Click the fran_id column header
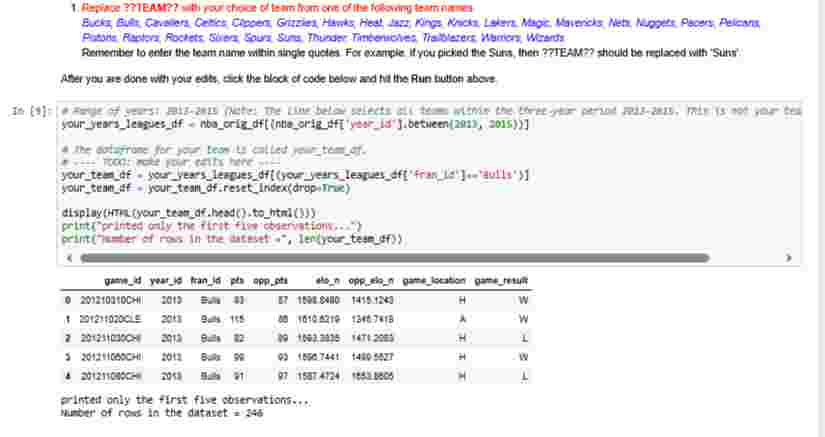The height and width of the screenshot is (437, 825). 205,280
